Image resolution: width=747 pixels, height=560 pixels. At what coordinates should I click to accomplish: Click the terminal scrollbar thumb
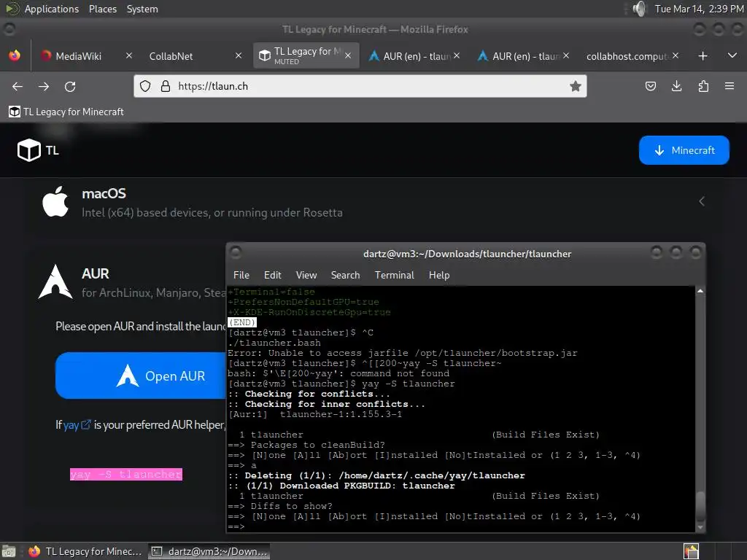[x=700, y=506]
